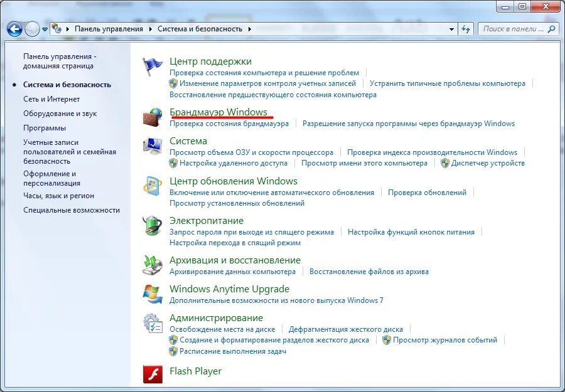This screenshot has width=565, height=392.
Task: Open the address bar history dropdown arrow
Action: (x=451, y=29)
